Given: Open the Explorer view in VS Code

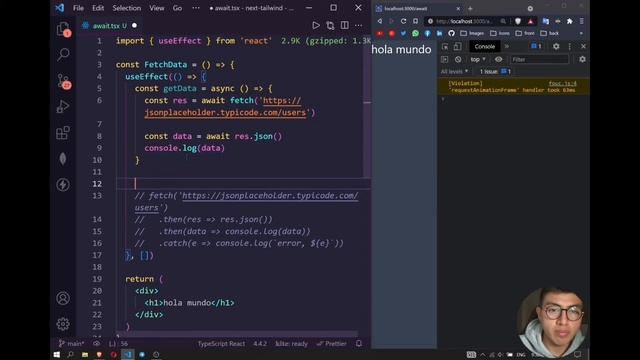Looking at the screenshot, I should click(x=63, y=29).
